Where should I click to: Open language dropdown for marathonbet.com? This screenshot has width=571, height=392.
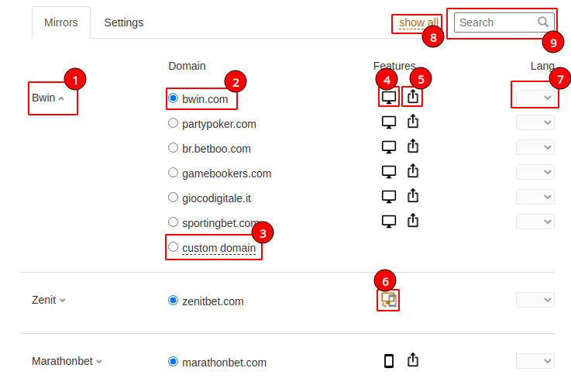535,361
